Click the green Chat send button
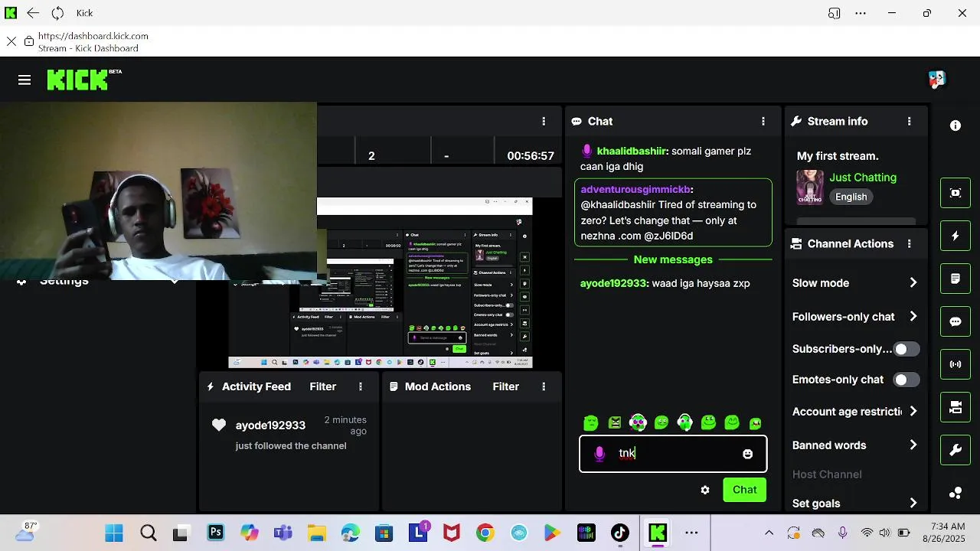The width and height of the screenshot is (980, 551). pyautogui.click(x=745, y=490)
